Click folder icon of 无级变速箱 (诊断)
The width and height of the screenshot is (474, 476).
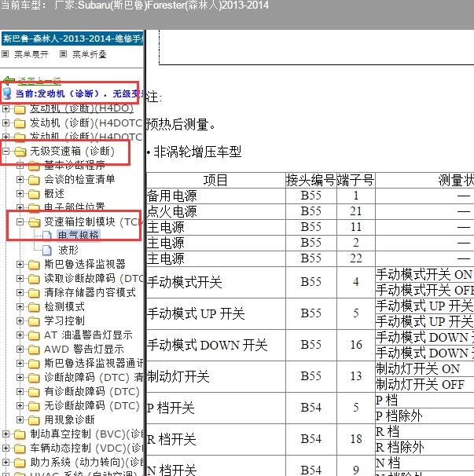point(20,152)
